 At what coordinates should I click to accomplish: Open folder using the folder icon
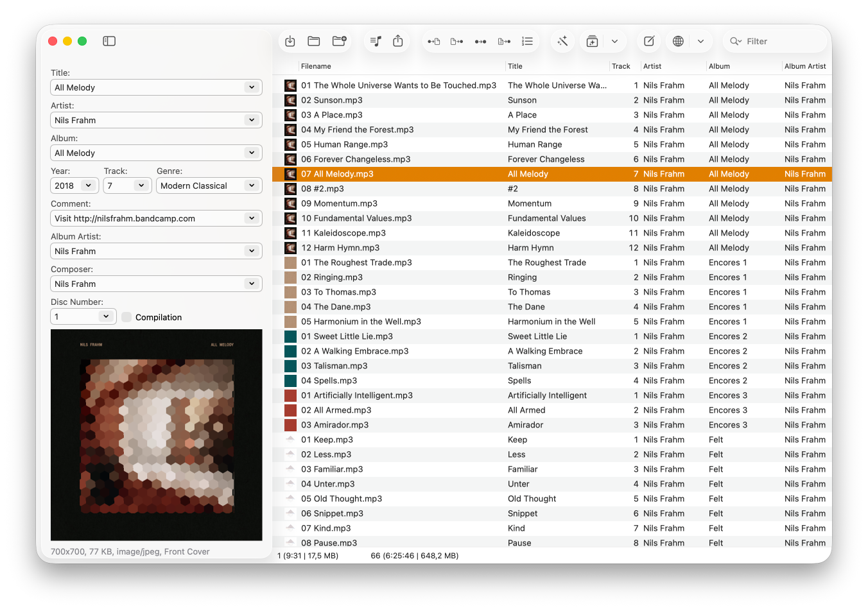[x=314, y=41]
